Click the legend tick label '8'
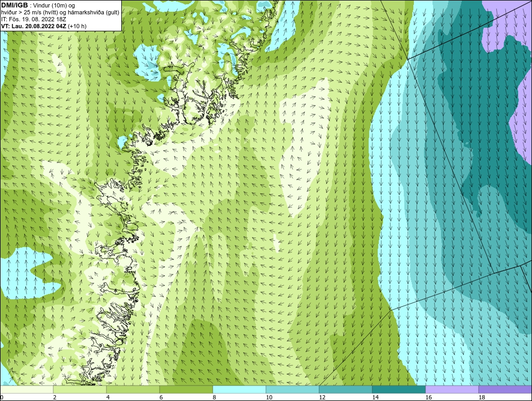This screenshot has width=532, height=401. (214, 397)
